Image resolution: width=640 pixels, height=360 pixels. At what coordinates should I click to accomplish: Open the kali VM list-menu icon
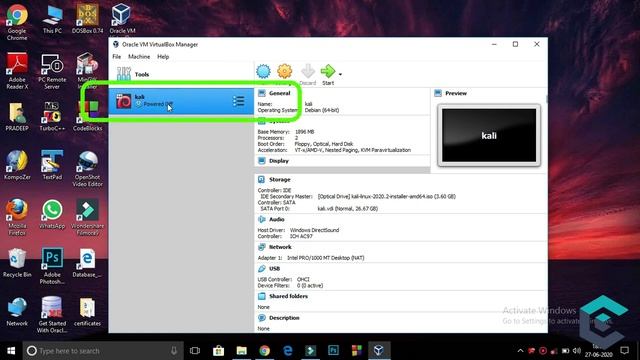pyautogui.click(x=239, y=101)
